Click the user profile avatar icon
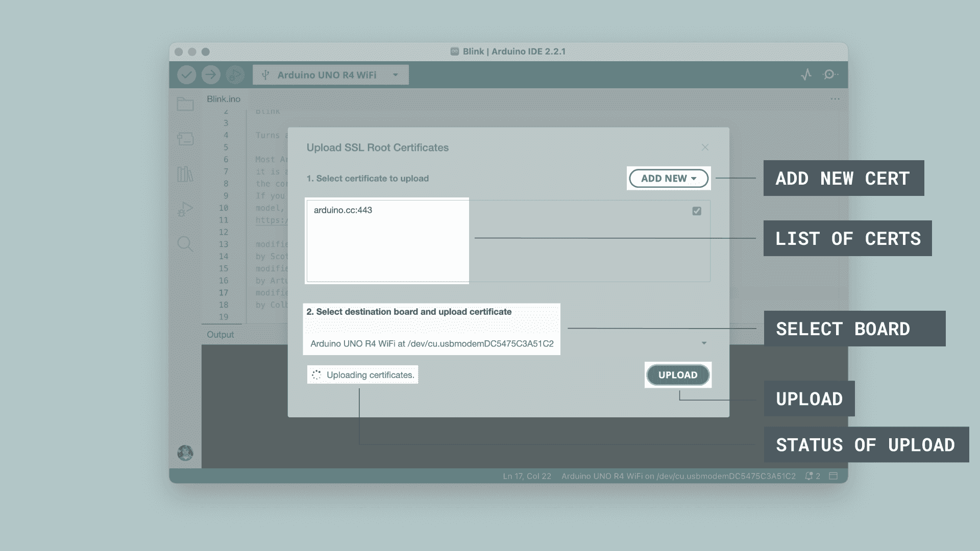Image resolution: width=980 pixels, height=551 pixels. pos(185,453)
